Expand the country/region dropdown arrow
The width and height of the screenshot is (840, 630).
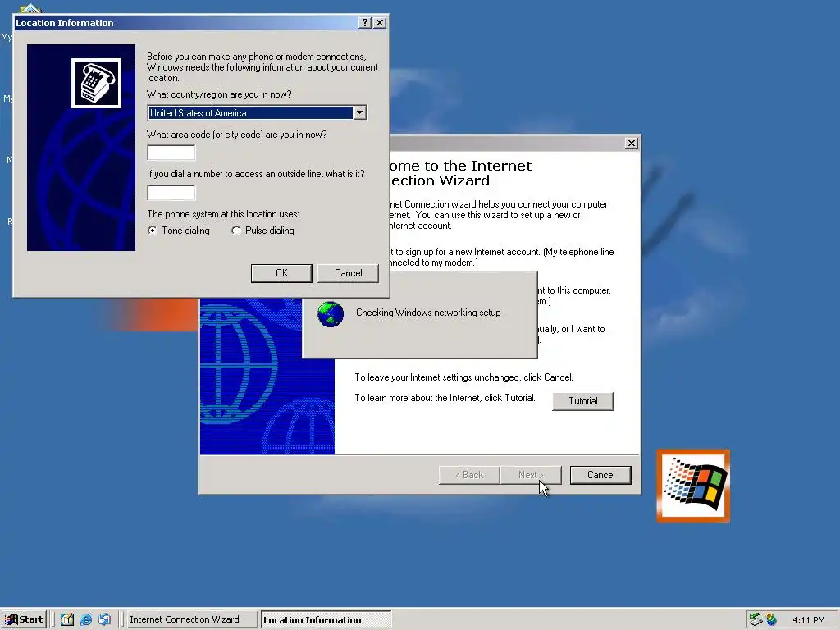(x=359, y=112)
